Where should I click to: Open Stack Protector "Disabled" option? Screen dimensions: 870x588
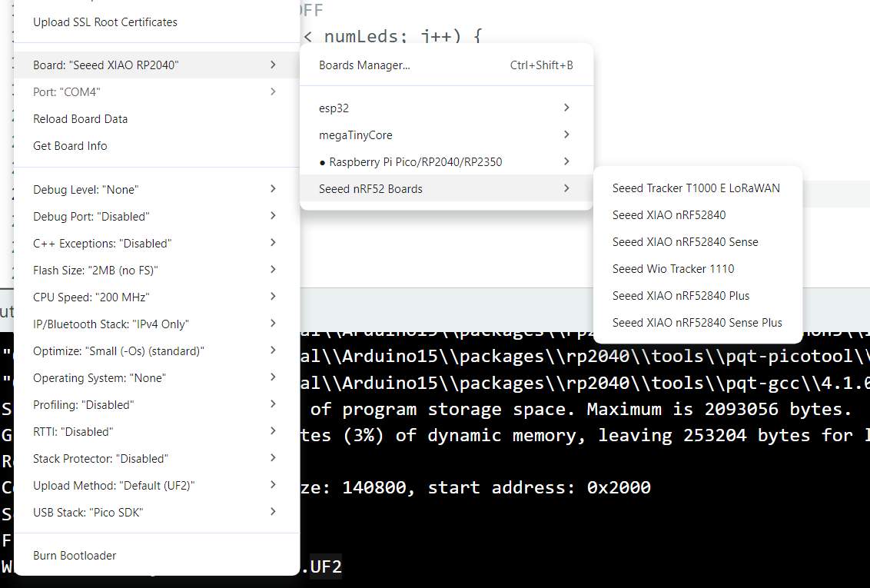(x=157, y=458)
